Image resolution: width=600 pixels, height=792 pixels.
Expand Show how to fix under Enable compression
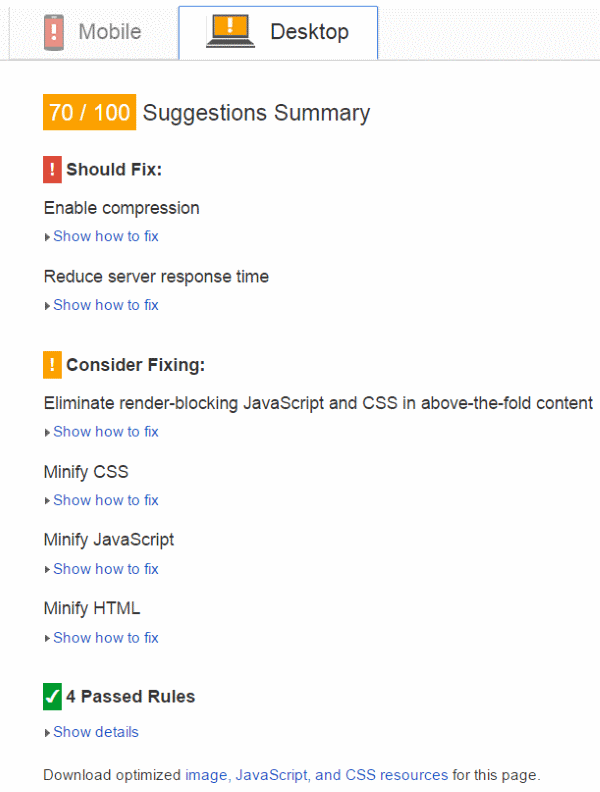(106, 236)
